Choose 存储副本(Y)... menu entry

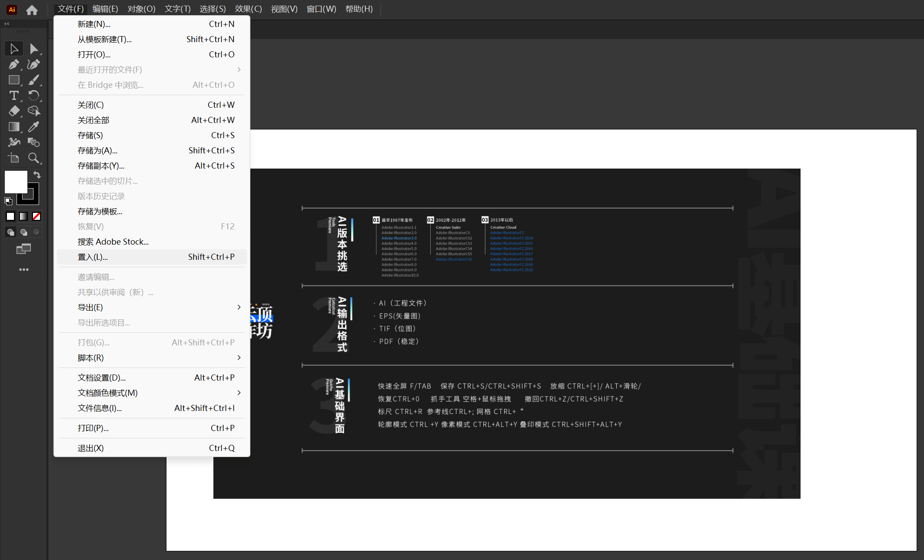click(152, 166)
